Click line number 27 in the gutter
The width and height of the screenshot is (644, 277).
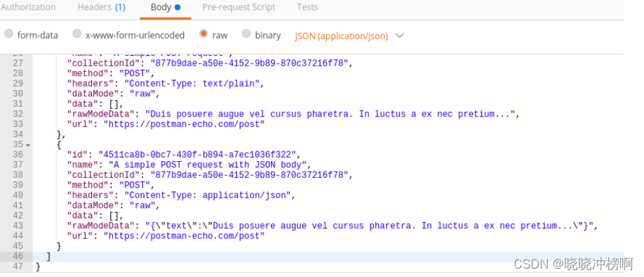tap(17, 63)
